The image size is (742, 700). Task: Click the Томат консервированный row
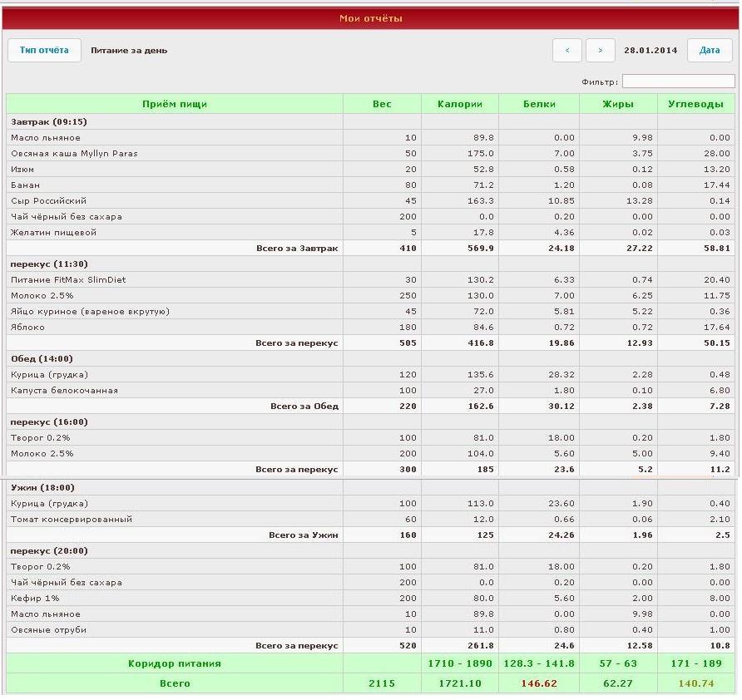click(x=370, y=520)
